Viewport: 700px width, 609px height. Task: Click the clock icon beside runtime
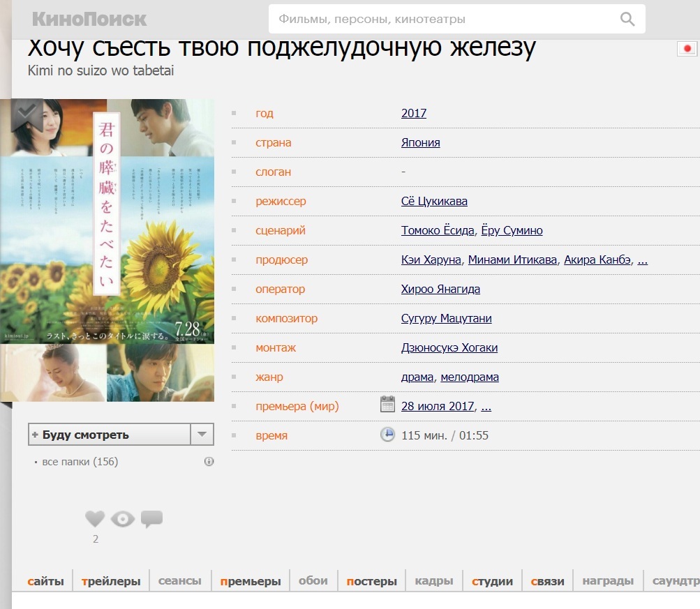387,434
